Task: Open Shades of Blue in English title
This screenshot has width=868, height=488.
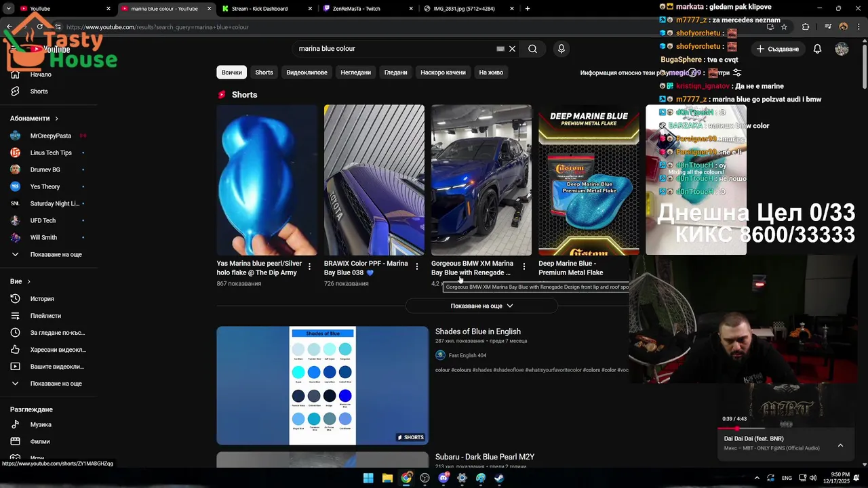Action: coord(478,331)
